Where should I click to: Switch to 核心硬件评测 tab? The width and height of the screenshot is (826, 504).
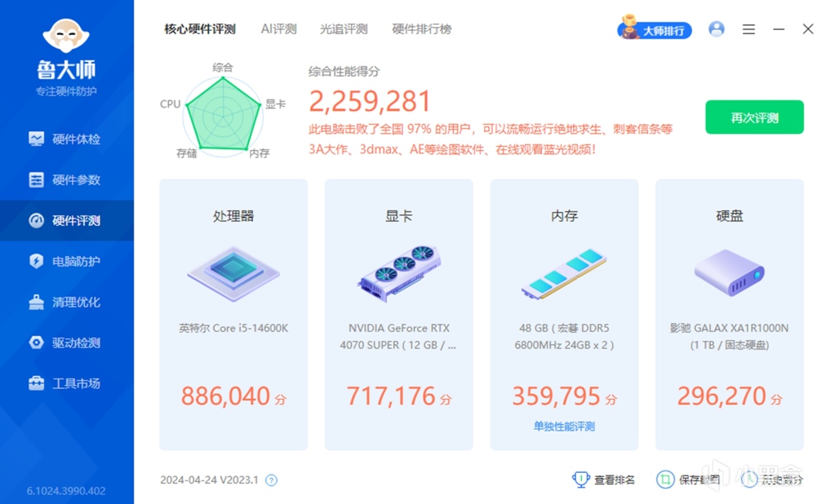(200, 29)
